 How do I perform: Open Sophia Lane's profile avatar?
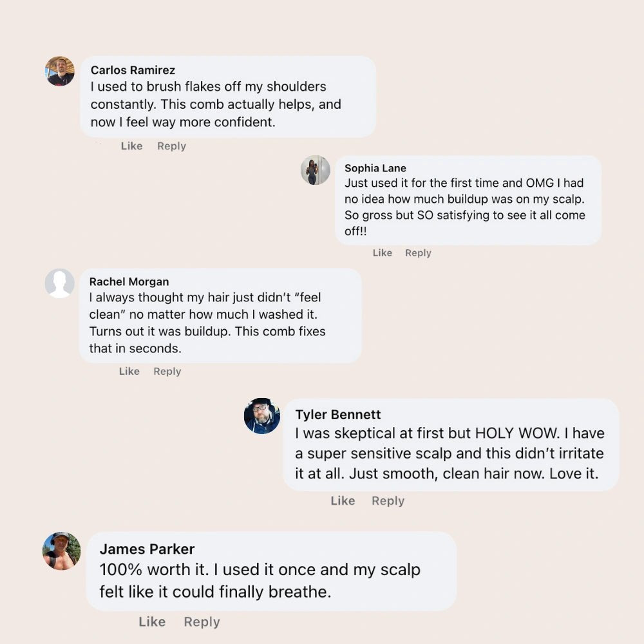315,170
